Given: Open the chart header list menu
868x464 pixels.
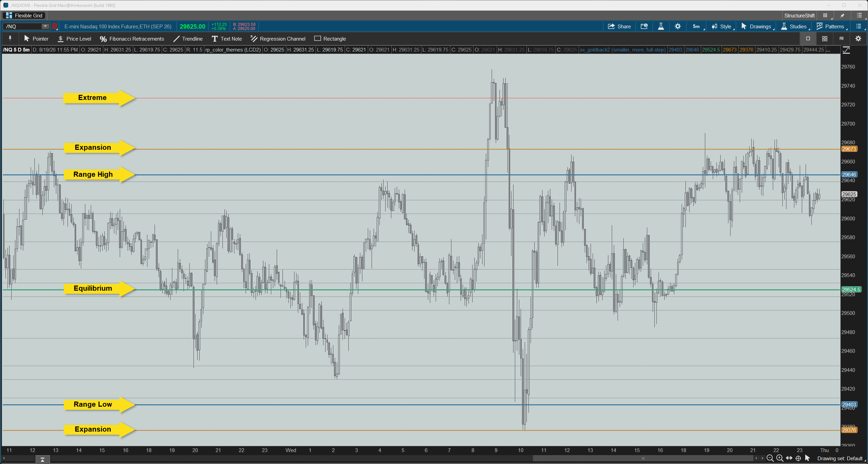Looking at the screenshot, I should pos(859,26).
